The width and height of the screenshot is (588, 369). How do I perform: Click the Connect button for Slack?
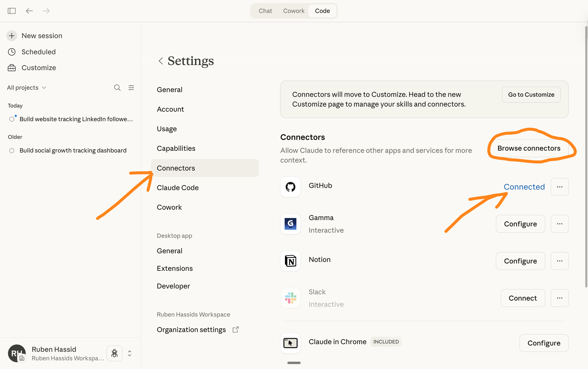click(x=523, y=298)
